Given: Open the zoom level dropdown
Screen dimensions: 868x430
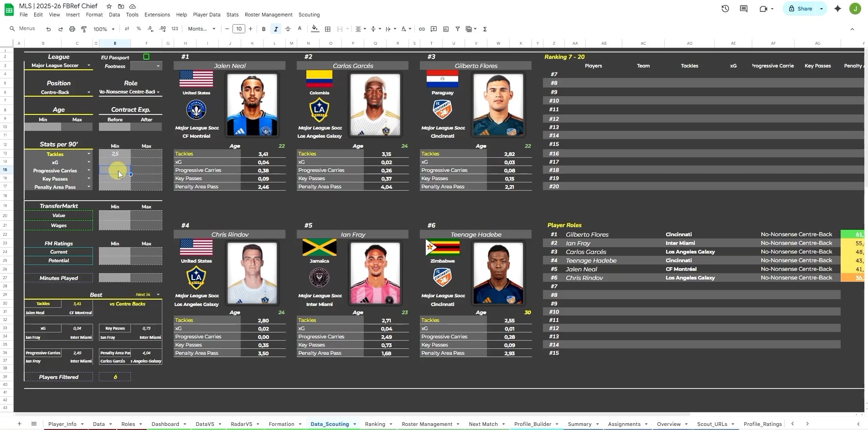Looking at the screenshot, I should 103,29.
